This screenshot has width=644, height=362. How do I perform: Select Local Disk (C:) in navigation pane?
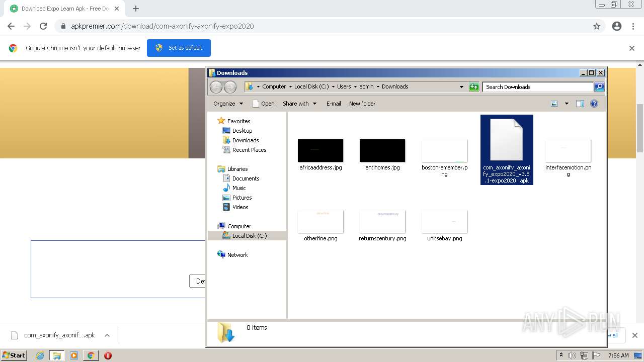point(249,236)
